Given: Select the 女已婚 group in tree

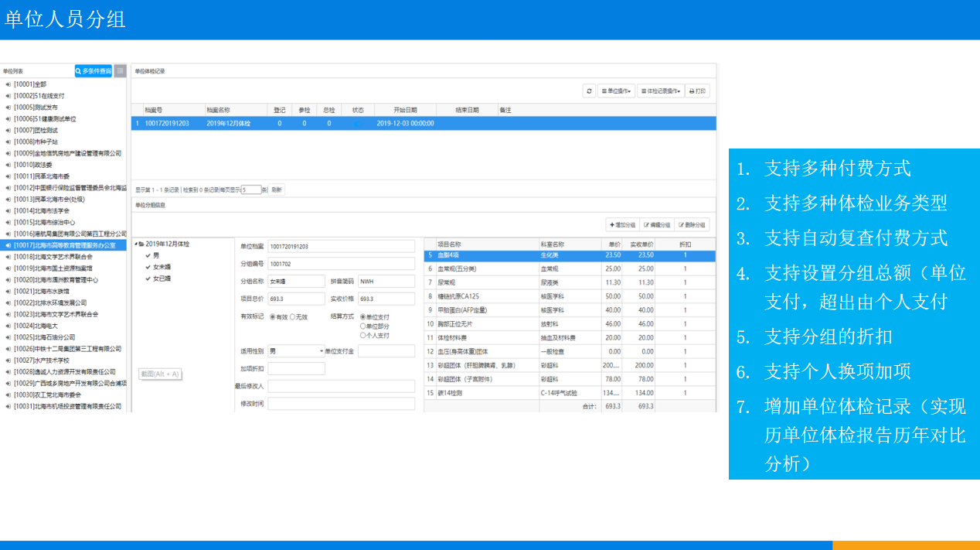Looking at the screenshot, I should [x=162, y=278].
